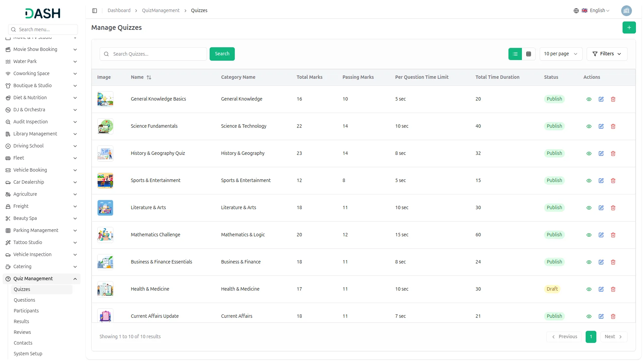
Task: Expand the Filters dropdown
Action: coord(607,54)
